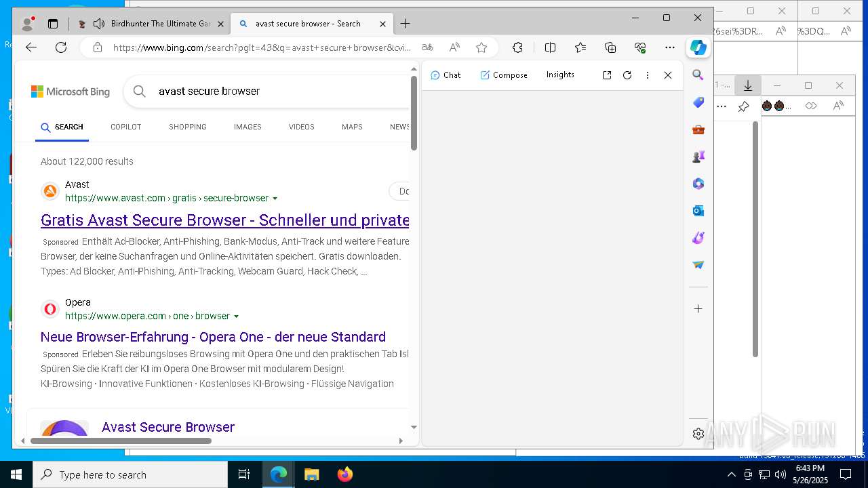Open the sidebar Tools briefcase icon
The height and width of the screenshot is (488, 868).
698,129
